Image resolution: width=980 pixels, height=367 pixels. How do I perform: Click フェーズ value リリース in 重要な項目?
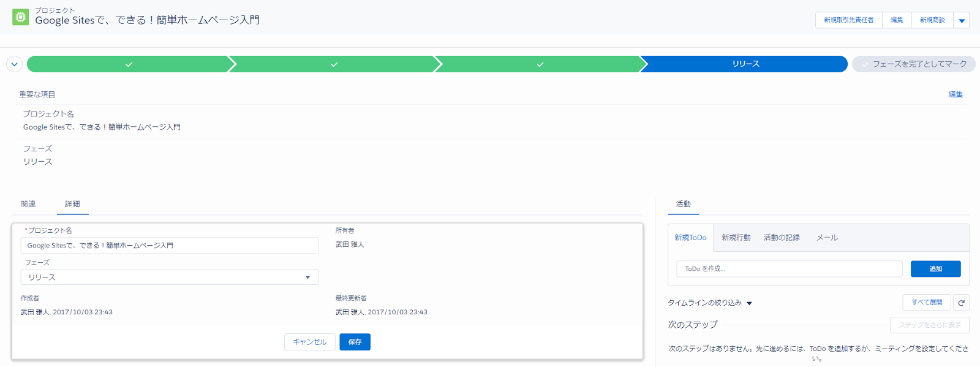[38, 162]
